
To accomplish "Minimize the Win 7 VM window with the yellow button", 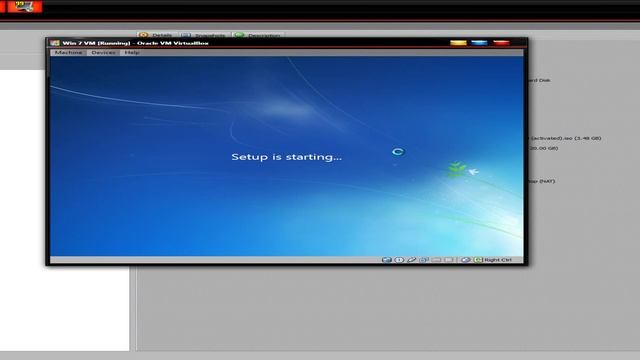I will coord(458,42).
